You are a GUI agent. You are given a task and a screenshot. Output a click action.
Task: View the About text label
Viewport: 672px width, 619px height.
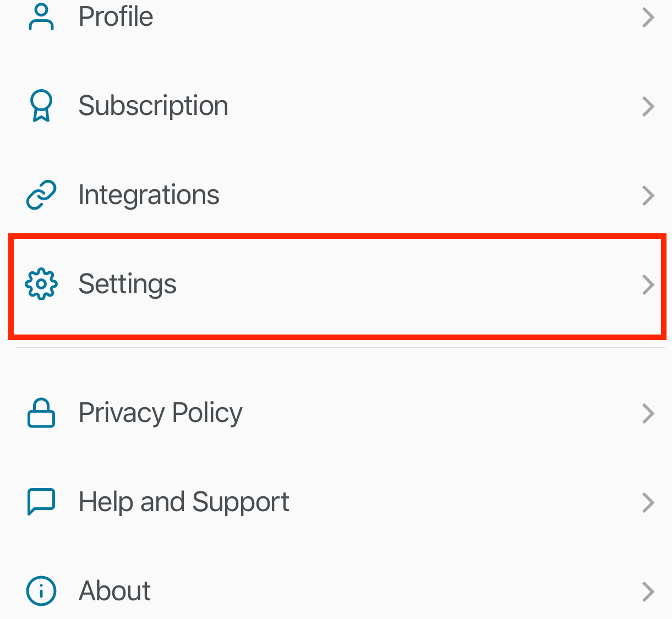coord(114,591)
